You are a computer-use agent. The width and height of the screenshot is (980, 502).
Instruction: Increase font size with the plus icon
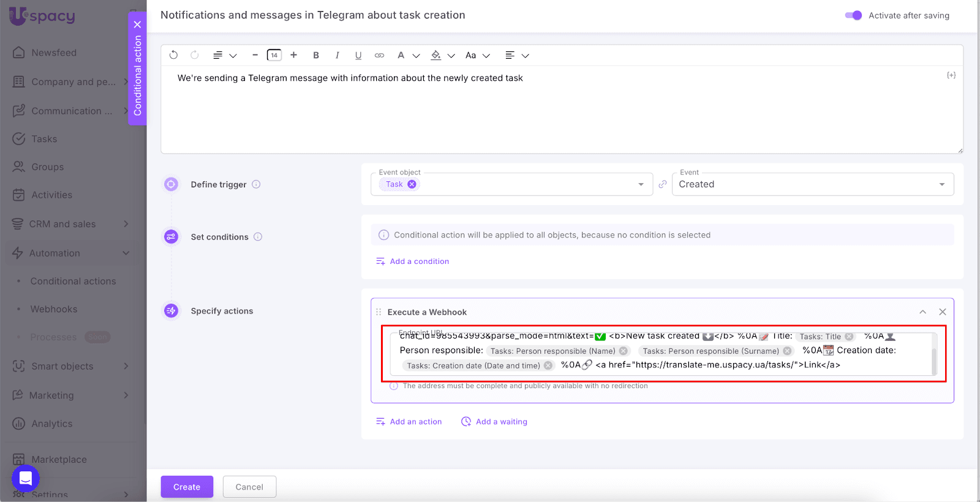[x=294, y=55]
